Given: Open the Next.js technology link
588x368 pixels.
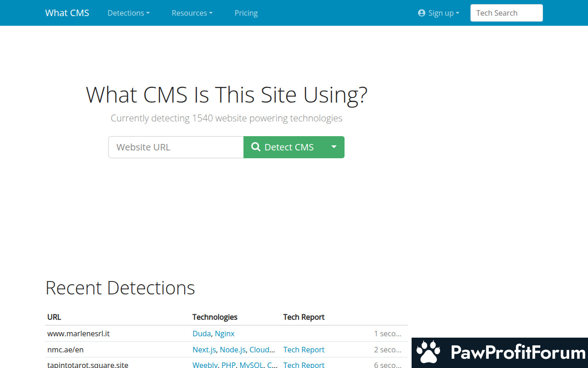Looking at the screenshot, I should coord(204,350).
